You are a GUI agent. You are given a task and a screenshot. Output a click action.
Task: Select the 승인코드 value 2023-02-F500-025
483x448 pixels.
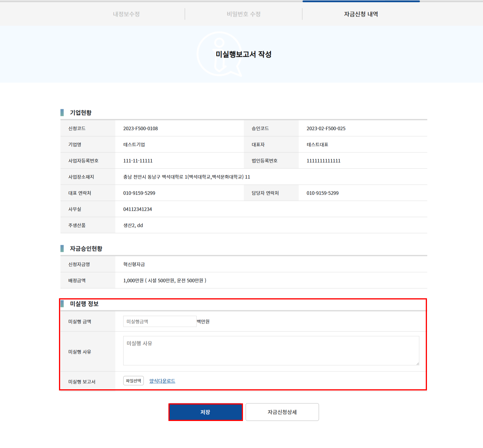pyautogui.click(x=326, y=129)
